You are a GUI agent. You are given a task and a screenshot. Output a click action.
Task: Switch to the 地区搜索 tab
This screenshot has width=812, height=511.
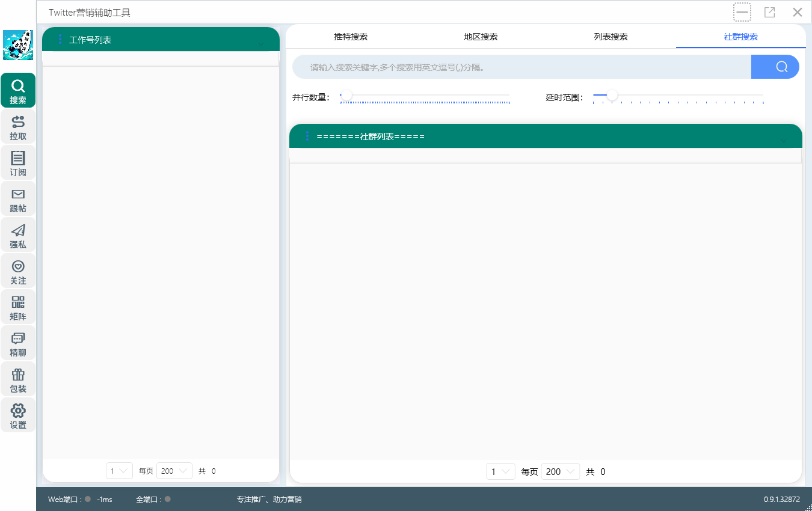coord(481,37)
